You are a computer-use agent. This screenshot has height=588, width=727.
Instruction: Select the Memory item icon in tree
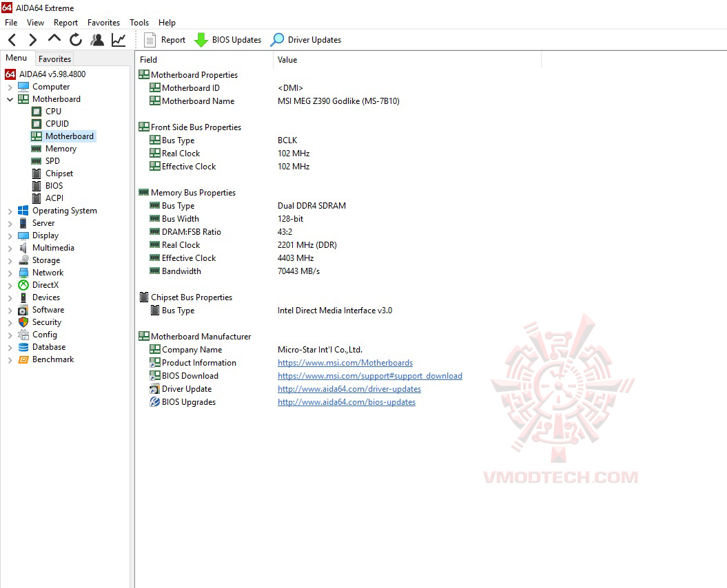click(37, 149)
